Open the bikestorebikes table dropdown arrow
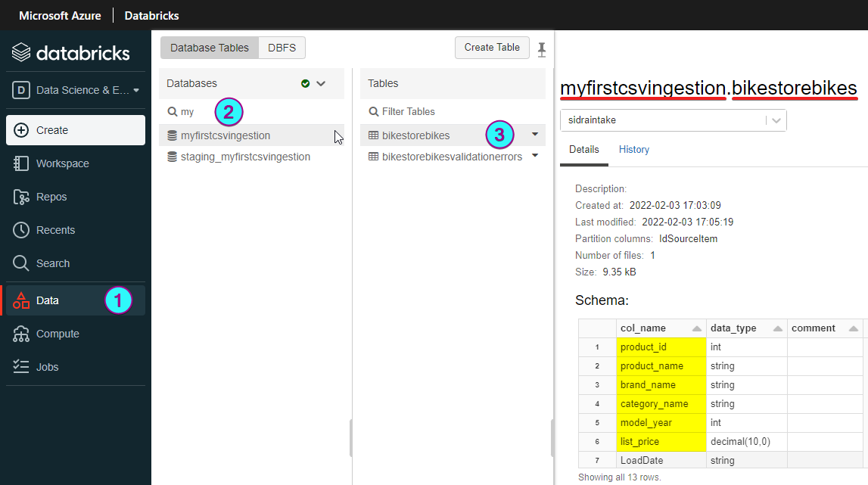The height and width of the screenshot is (485, 868). point(535,134)
